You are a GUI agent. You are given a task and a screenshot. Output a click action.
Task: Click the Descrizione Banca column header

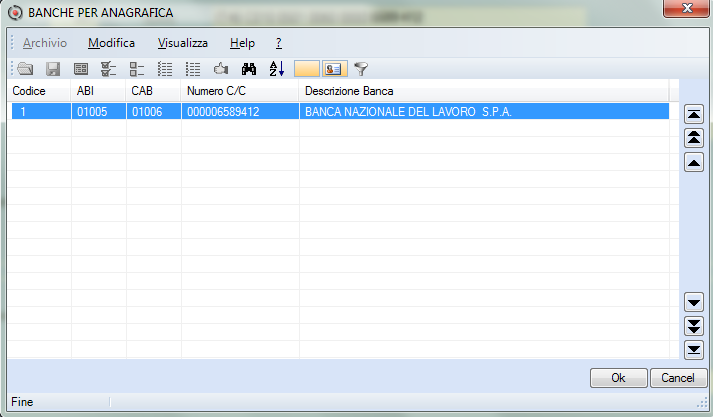pyautogui.click(x=484, y=91)
